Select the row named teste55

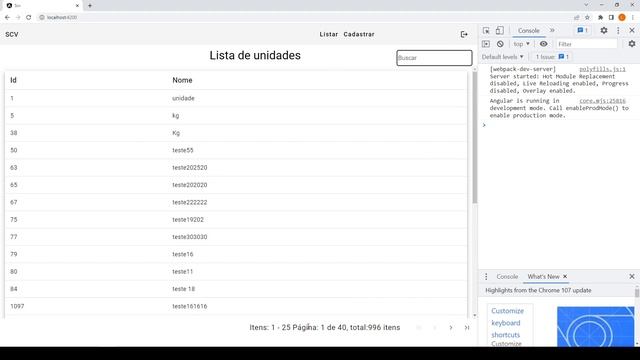pyautogui.click(x=236, y=150)
